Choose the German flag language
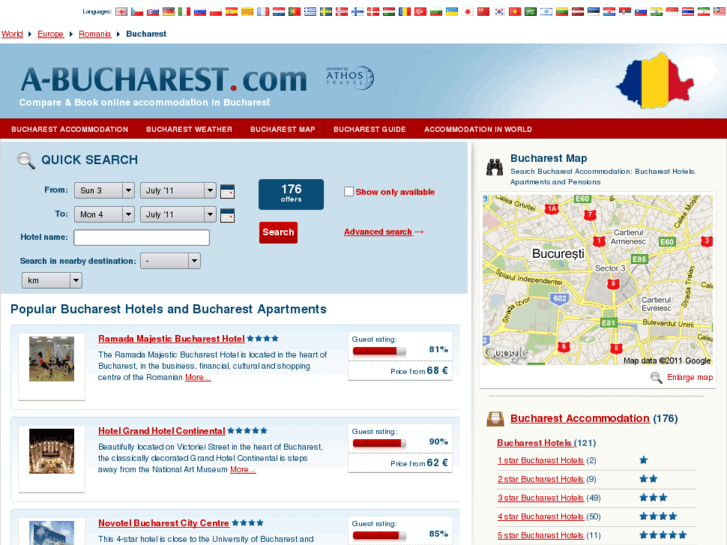Image resolution: width=727 pixels, height=545 pixels. click(169, 12)
